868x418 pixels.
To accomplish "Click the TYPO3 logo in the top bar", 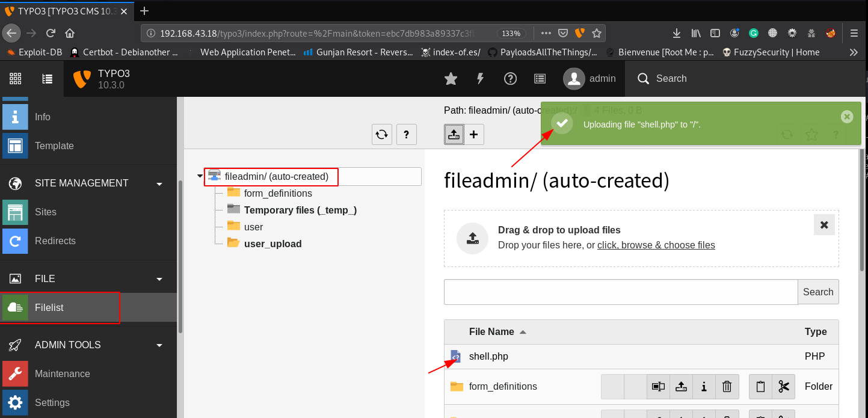I will [x=82, y=79].
